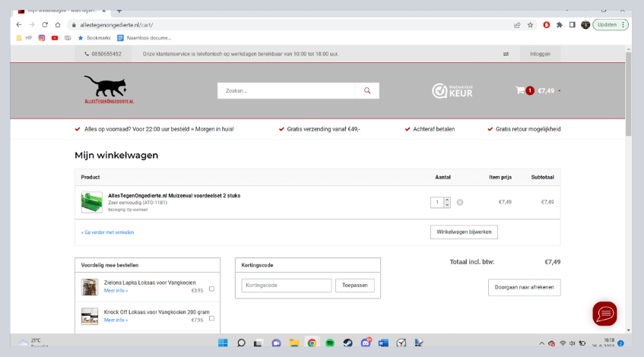Image resolution: width=644 pixels, height=357 pixels.
Task: Click the Kortingscode input field
Action: 287,286
